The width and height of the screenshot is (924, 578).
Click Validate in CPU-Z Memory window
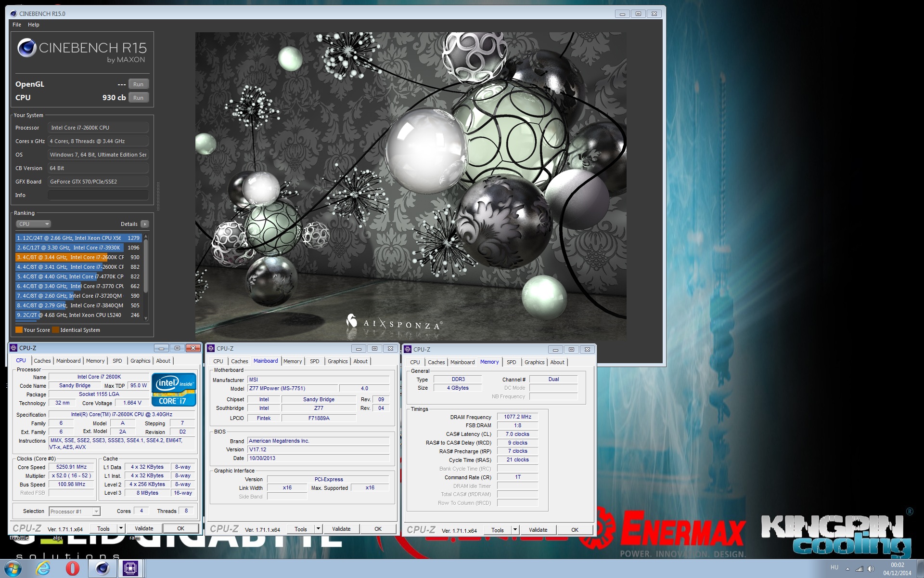[x=538, y=530]
